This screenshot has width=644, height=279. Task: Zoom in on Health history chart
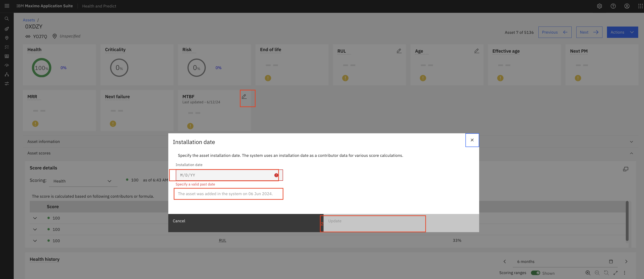[588, 273]
